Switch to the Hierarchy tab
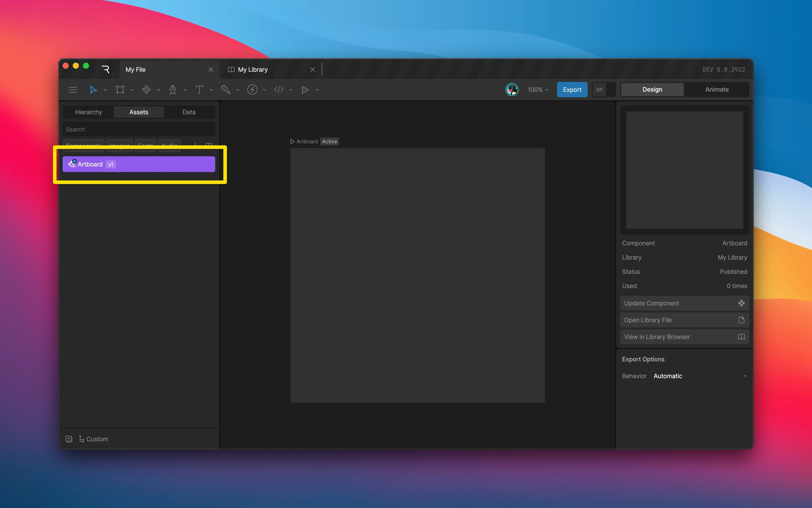Image resolution: width=812 pixels, height=508 pixels. pyautogui.click(x=88, y=112)
